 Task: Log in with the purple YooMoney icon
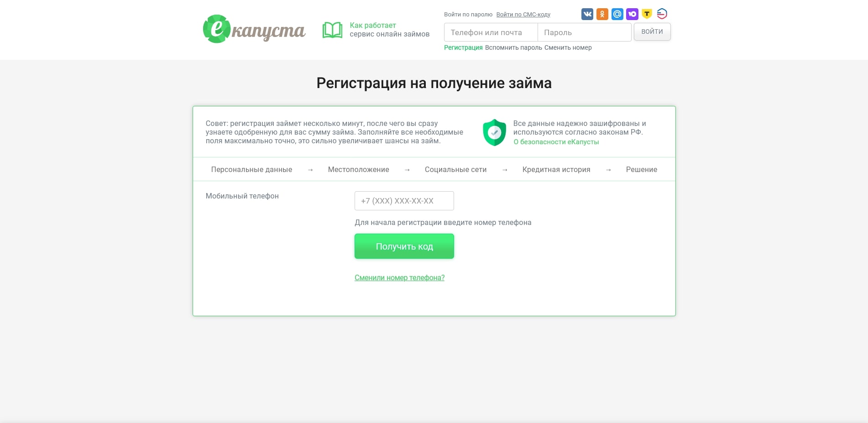tap(632, 14)
